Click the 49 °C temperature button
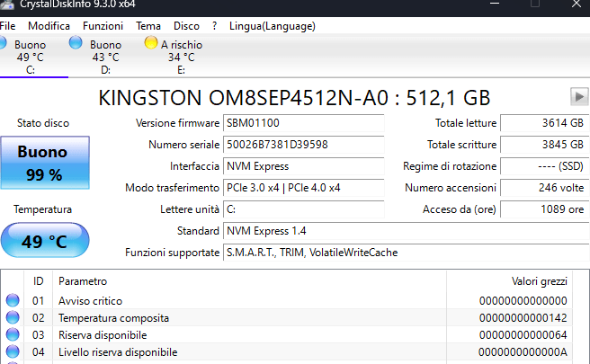 [x=44, y=241]
